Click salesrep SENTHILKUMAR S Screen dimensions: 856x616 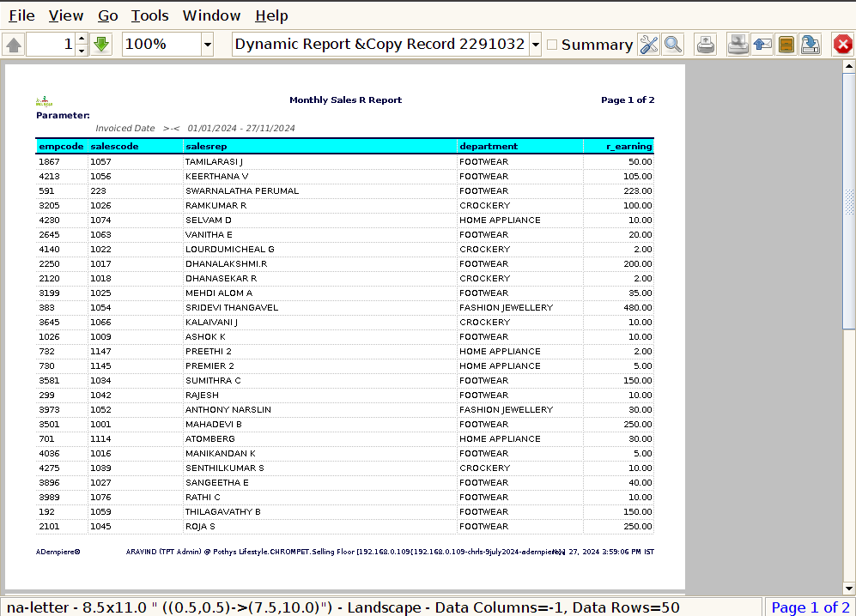[x=224, y=468]
